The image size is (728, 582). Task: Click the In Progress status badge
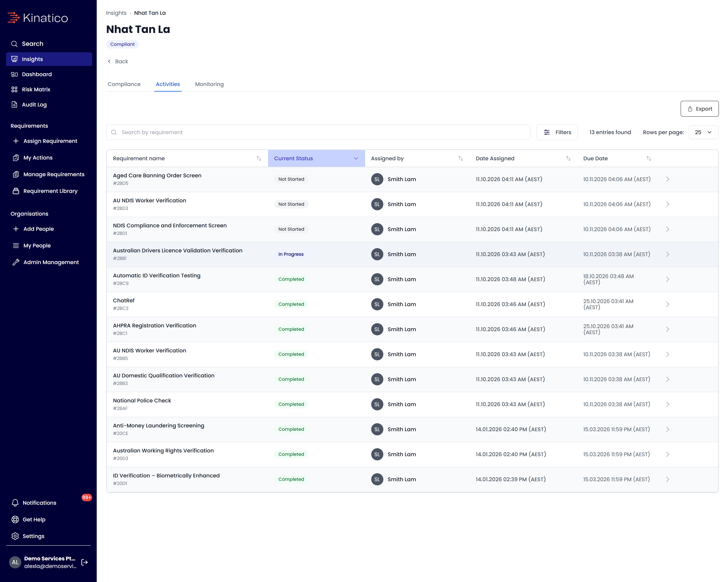291,254
